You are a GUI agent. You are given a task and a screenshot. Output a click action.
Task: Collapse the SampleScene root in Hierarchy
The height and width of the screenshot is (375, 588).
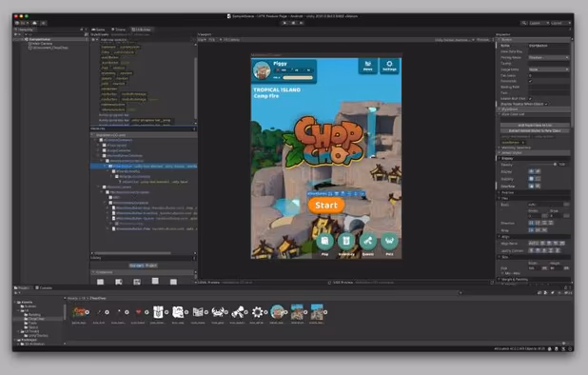coord(23,39)
